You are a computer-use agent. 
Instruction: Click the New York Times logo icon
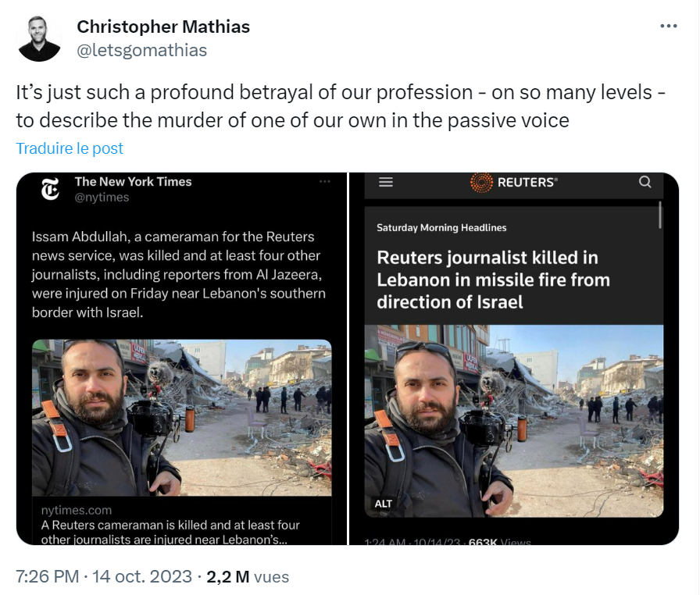pyautogui.click(x=51, y=190)
